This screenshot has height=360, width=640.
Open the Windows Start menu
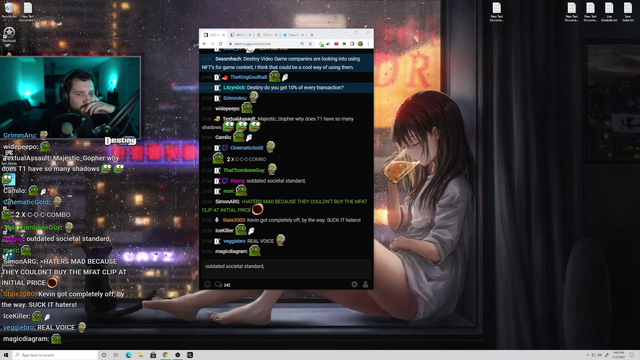(x=6, y=355)
